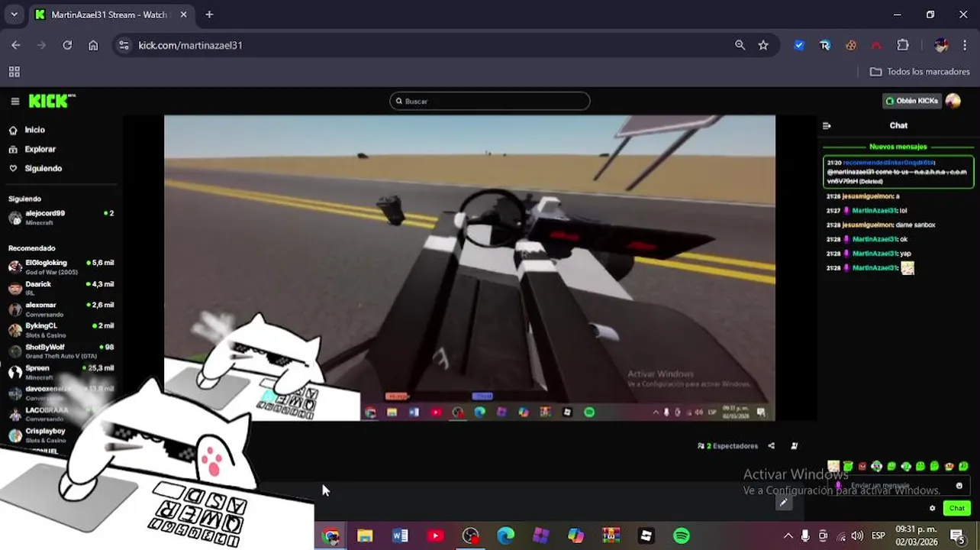The image size is (980, 550).
Task: Click the stream video player
Action: 469,267
